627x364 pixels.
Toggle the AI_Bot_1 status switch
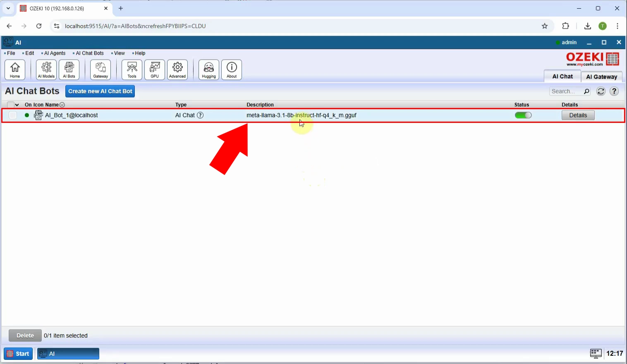tap(523, 115)
